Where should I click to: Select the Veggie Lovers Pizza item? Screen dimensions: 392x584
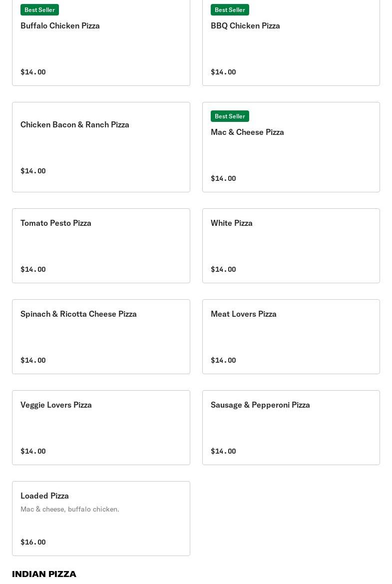click(56, 405)
